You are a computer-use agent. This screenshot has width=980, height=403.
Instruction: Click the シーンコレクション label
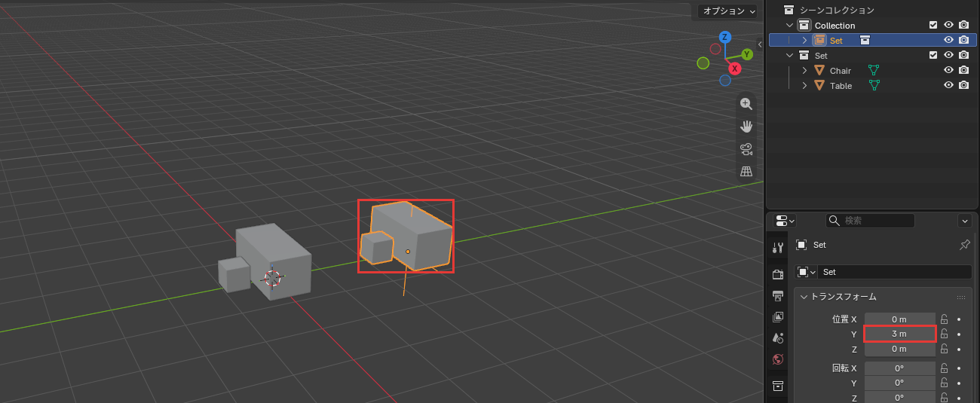(837, 10)
